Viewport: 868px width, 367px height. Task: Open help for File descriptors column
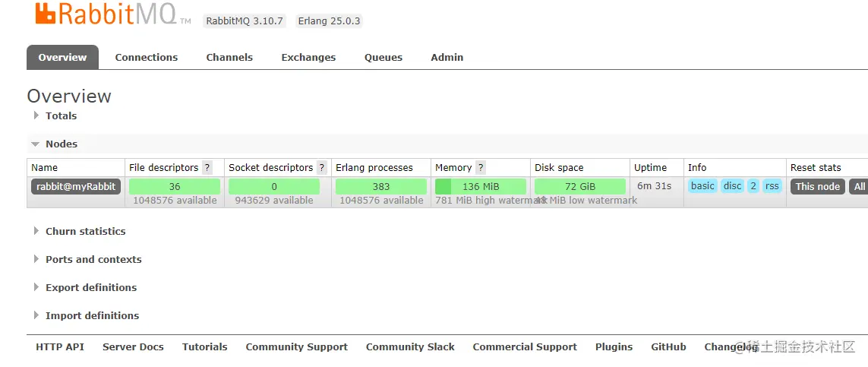(x=207, y=168)
